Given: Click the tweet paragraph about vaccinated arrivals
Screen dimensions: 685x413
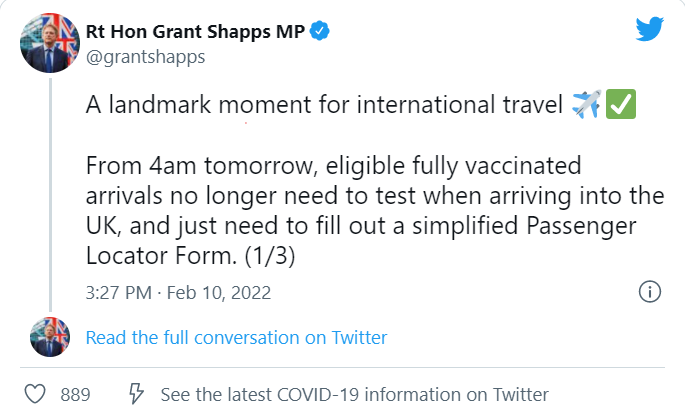Looking at the screenshot, I should click(x=375, y=211).
